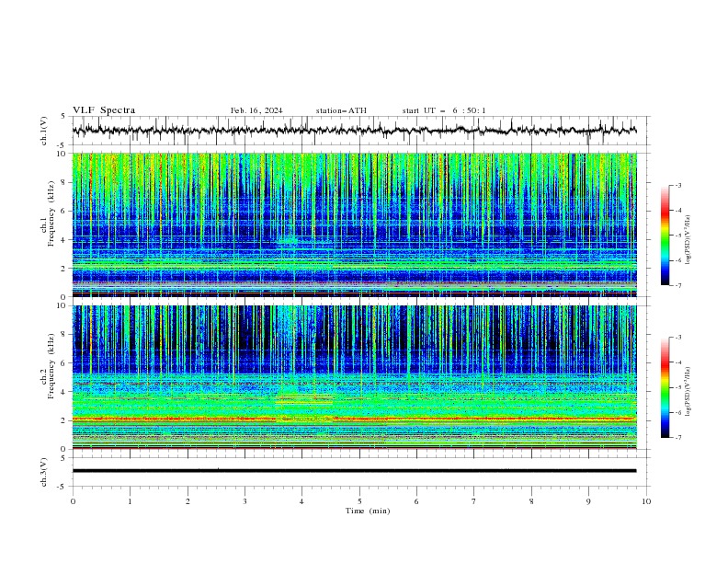Click the time axis tick label "9"
Image resolution: width=728 pixels, height=563 pixels.
[x=588, y=501]
